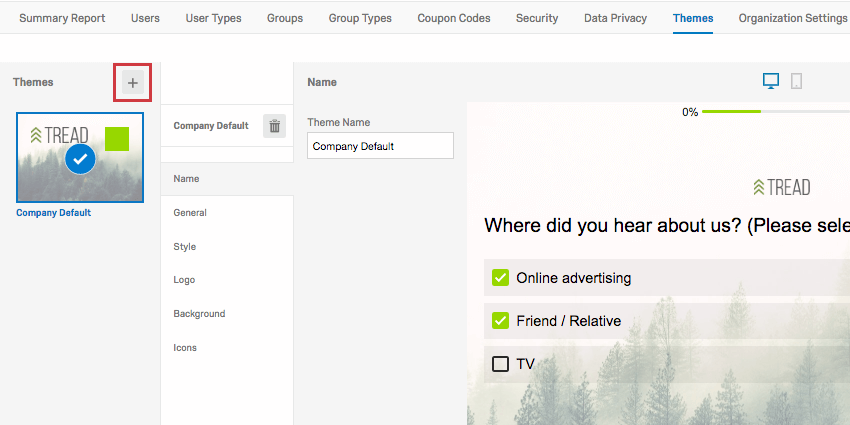This screenshot has width=850, height=425.
Task: Click the Company Default theme name link
Action: point(54,212)
